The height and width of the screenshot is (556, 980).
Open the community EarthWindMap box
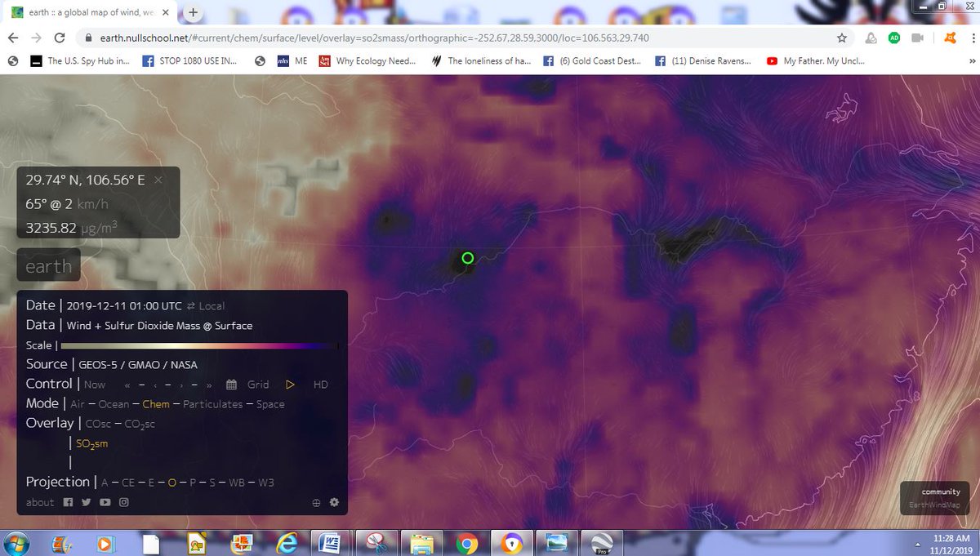point(937,498)
